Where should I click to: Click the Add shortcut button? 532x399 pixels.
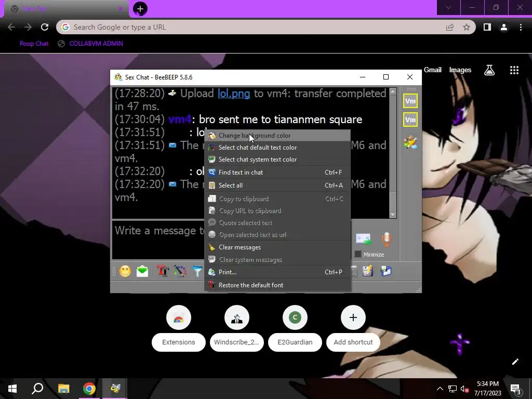point(353,328)
